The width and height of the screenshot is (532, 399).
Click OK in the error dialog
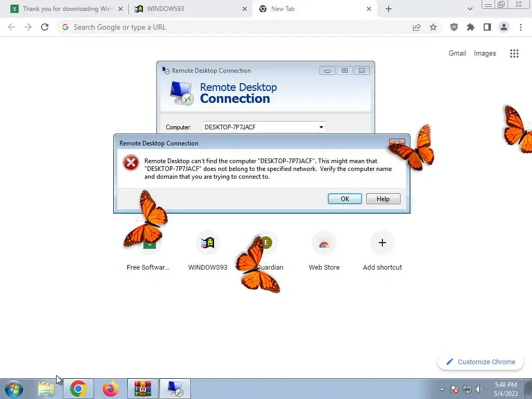pos(345,199)
